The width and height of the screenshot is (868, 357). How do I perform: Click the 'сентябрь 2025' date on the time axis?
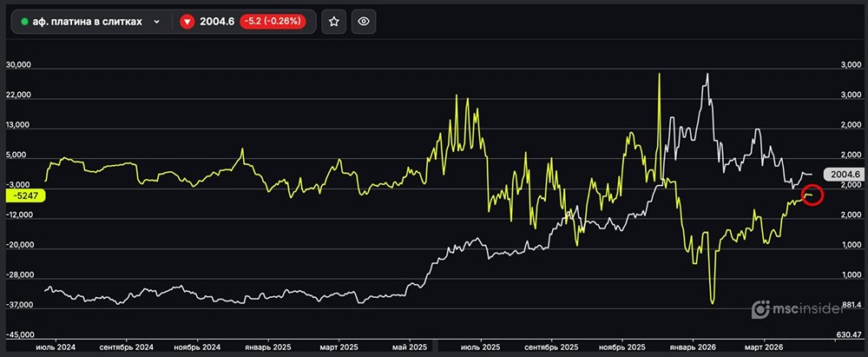(552, 347)
